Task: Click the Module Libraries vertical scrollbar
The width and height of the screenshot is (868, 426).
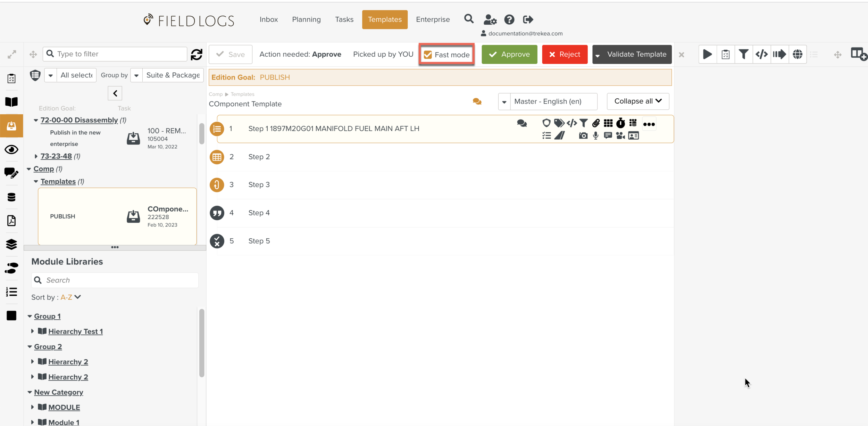Action: pos(201,342)
